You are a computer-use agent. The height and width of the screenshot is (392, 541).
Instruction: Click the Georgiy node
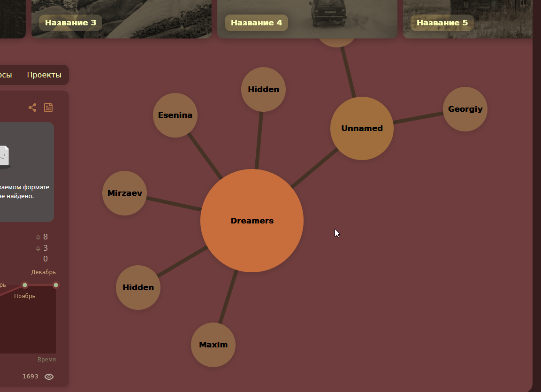(465, 109)
